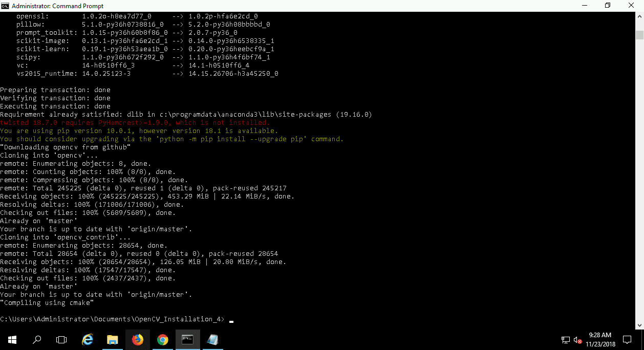Minimize the Command Prompt window

tap(585, 6)
